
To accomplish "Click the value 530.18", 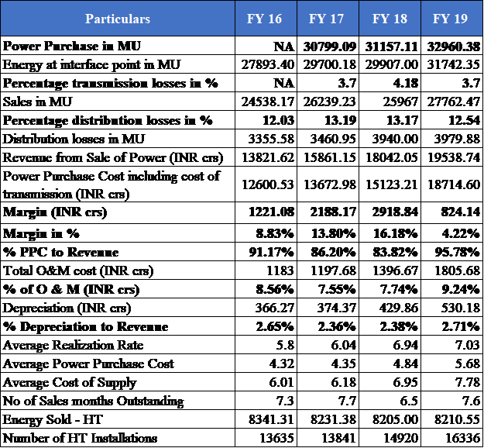I will [460, 308].
